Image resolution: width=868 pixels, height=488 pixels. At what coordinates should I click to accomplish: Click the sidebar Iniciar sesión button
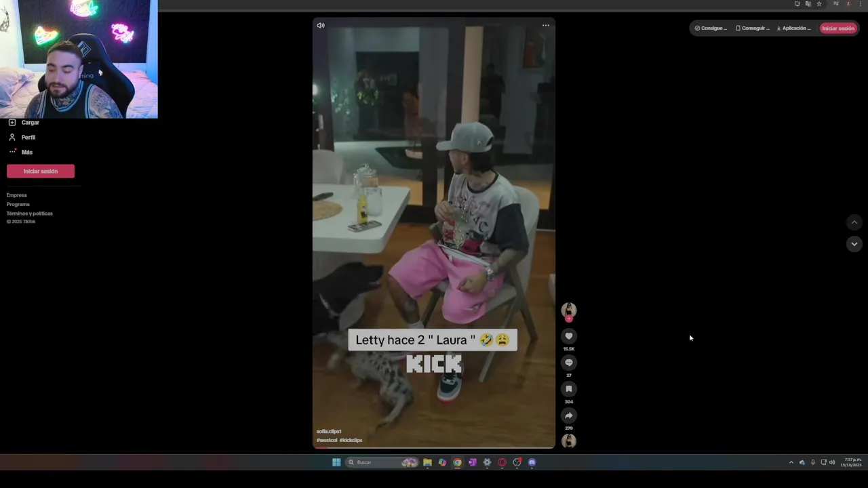[x=41, y=171]
